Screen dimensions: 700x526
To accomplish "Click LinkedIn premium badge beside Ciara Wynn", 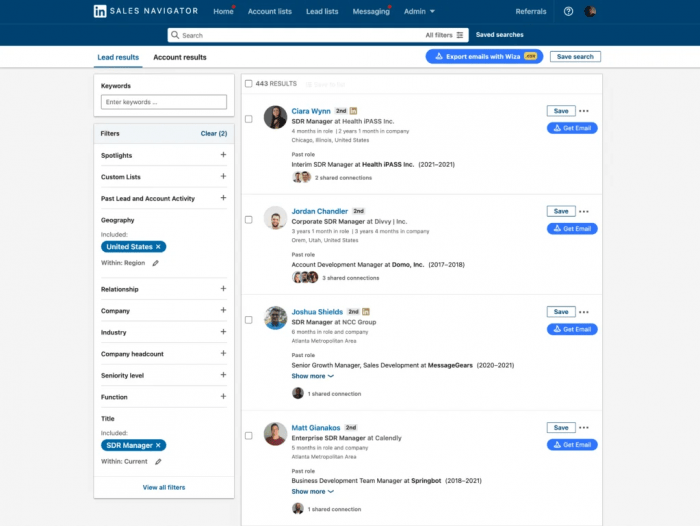I will pyautogui.click(x=354, y=111).
